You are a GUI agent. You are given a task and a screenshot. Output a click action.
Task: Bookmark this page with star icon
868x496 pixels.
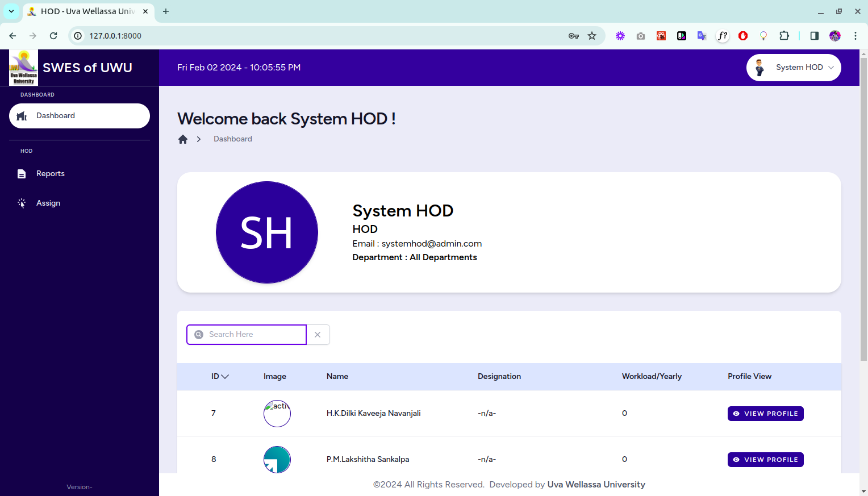coord(592,36)
